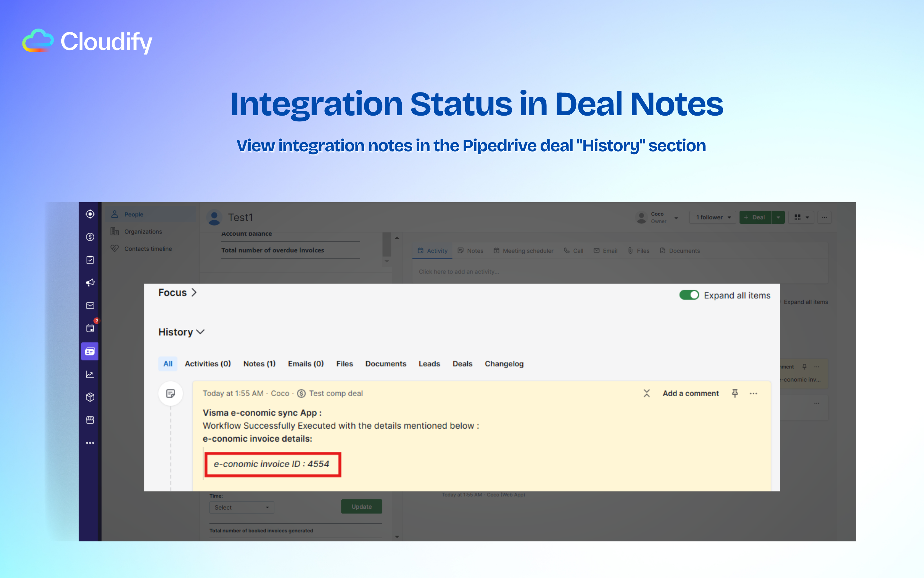Switch to Activities (0) tab

(x=208, y=363)
